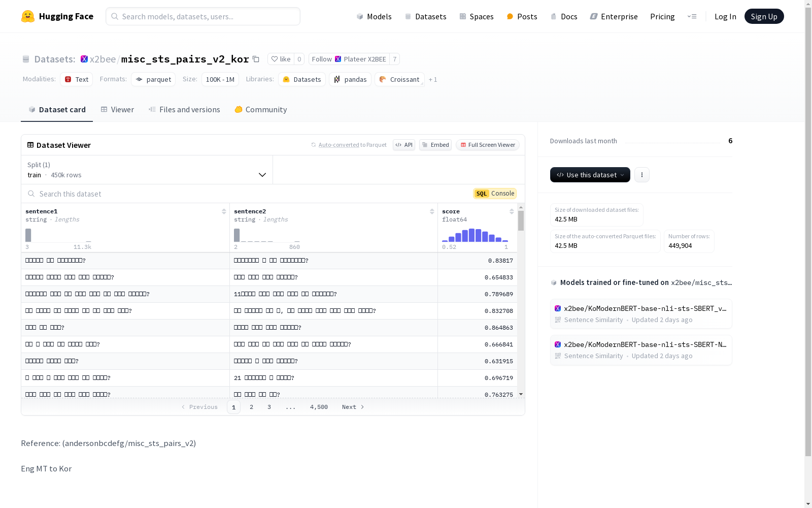
Task: Like the dataset using the heart button
Action: (x=281, y=59)
